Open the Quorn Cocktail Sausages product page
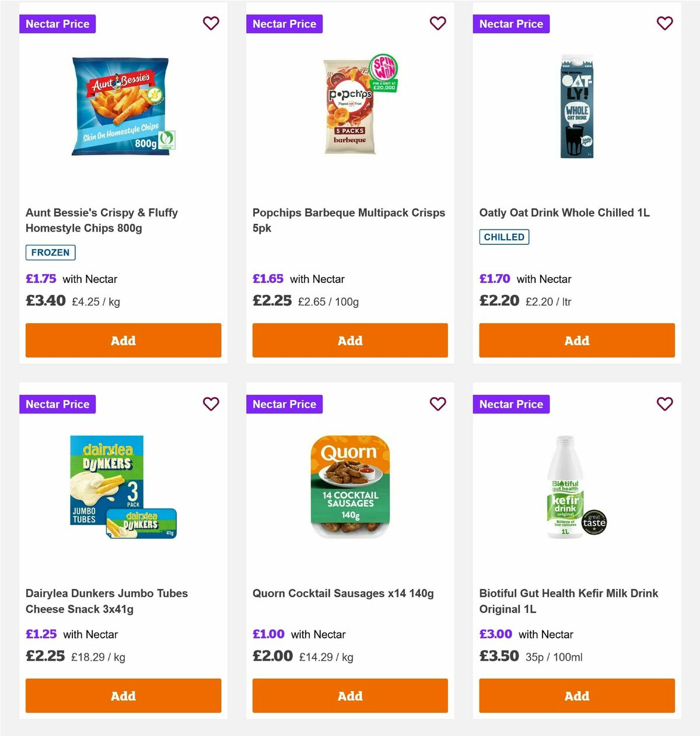700x736 pixels. click(x=343, y=593)
